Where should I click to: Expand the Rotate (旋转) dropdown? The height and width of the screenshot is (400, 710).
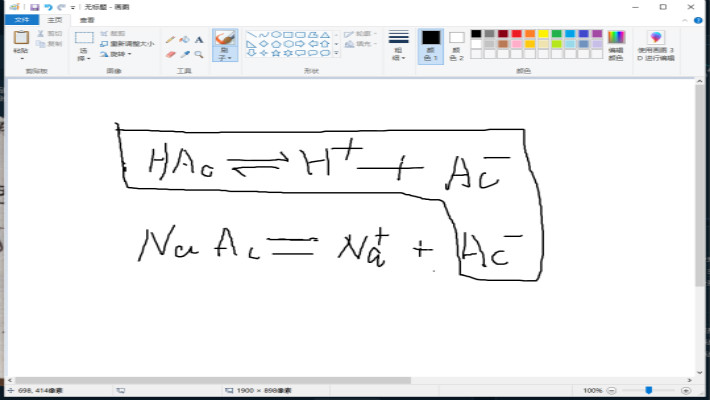[119, 54]
